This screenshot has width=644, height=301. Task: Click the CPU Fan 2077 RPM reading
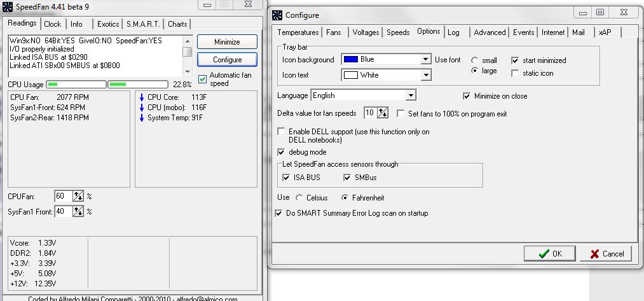50,97
